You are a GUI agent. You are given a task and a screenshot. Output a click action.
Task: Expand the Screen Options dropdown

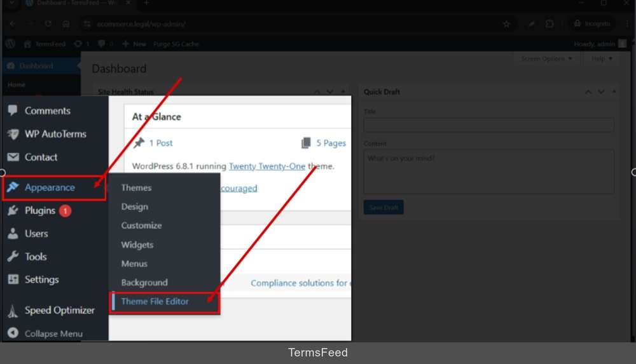point(546,59)
